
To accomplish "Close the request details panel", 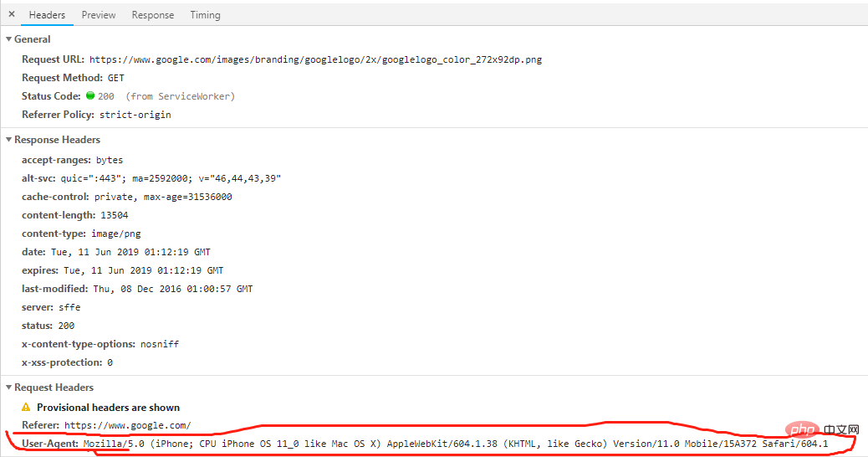I will (x=12, y=14).
